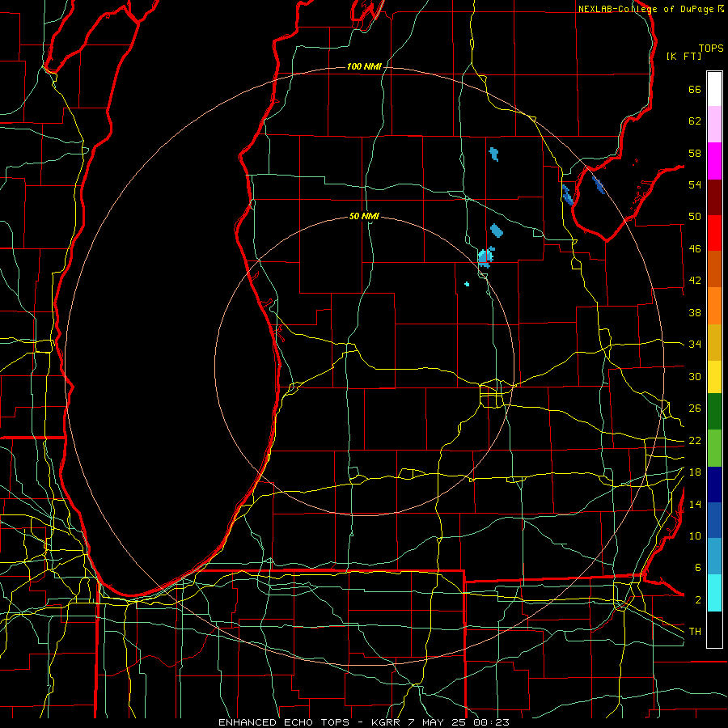Select the burnt orange legend band
The height and width of the screenshot is (728, 728).
click(714, 269)
